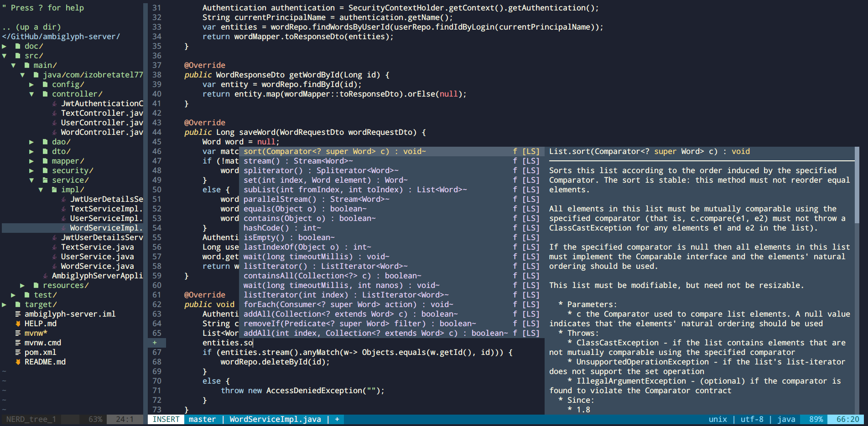Click the Java icon of JwtAuthenticationC file
The image size is (868, 426).
(54, 103)
